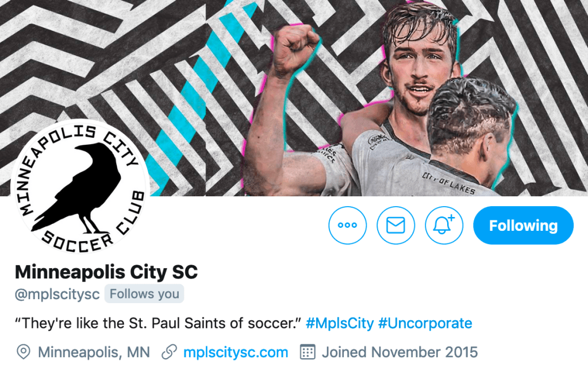Visit the mplscitysc.com website link
This screenshot has height=372, width=588.
[x=236, y=352]
